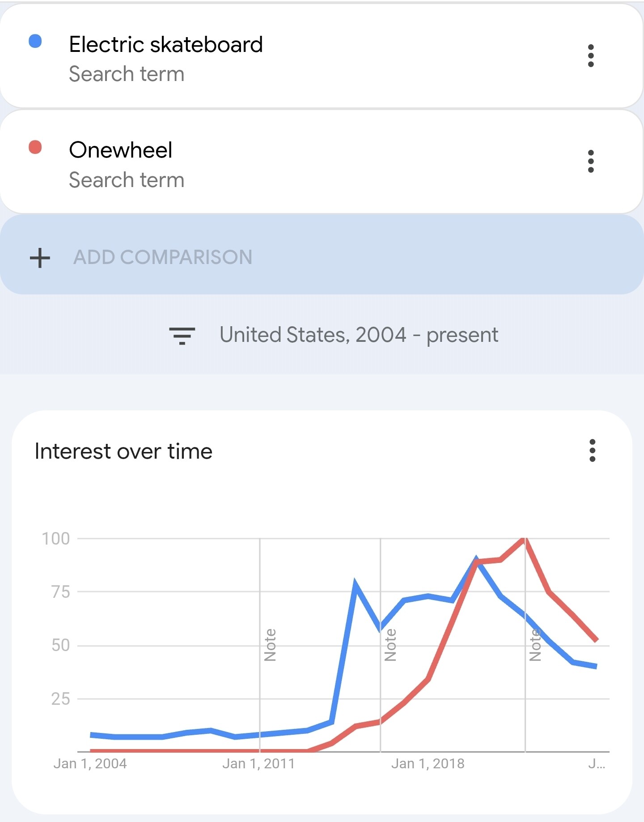Open United States, 2004 - present filter
This screenshot has height=822, width=644.
point(359,335)
